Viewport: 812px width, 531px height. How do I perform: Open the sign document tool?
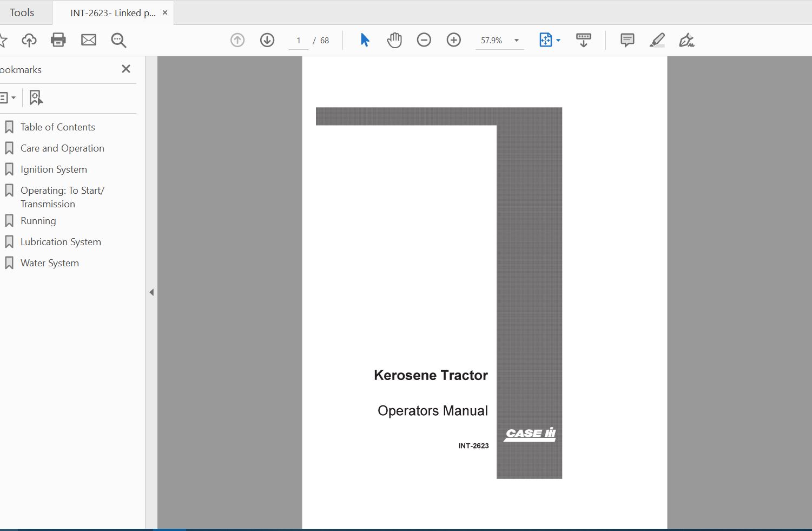click(x=686, y=40)
